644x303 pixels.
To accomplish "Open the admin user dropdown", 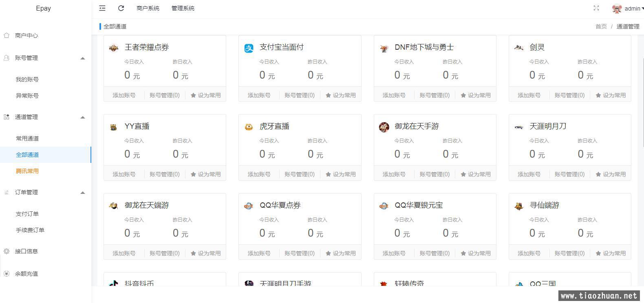I will click(x=634, y=9).
